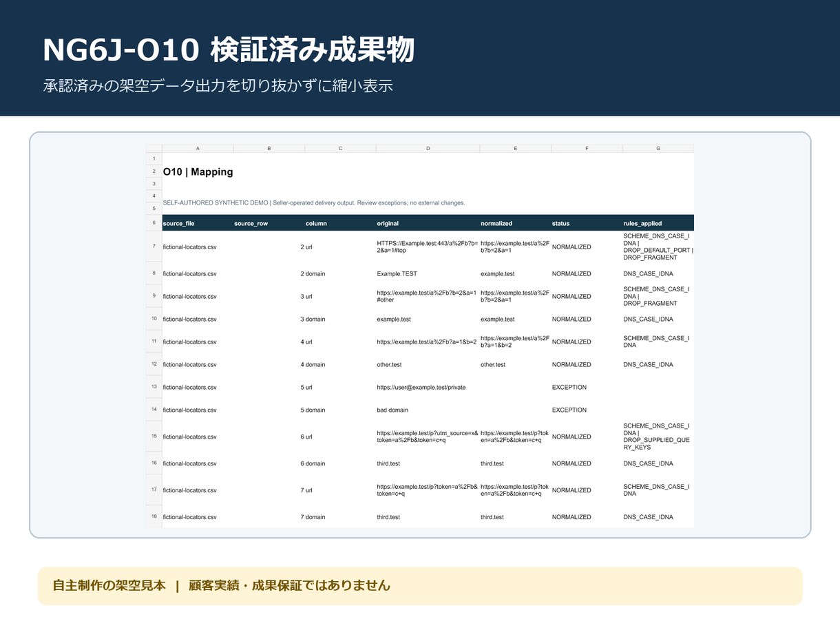Click original URL ending "#other" in row 9

427,296
